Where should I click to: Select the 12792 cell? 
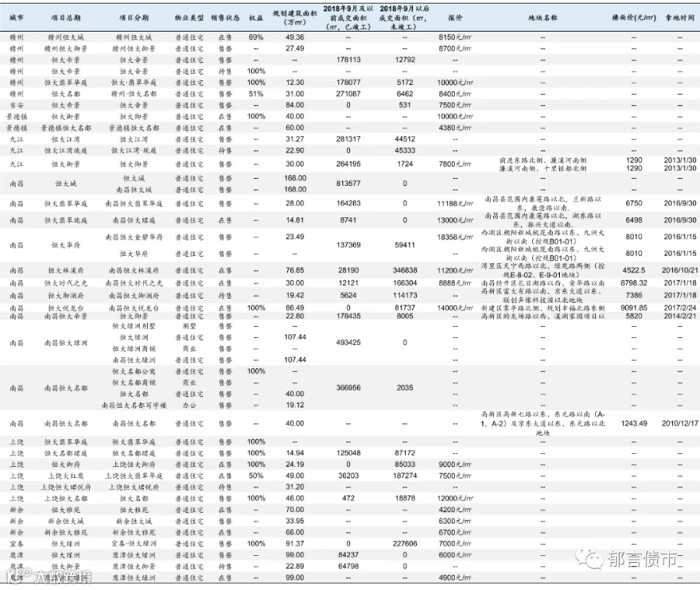pos(405,60)
